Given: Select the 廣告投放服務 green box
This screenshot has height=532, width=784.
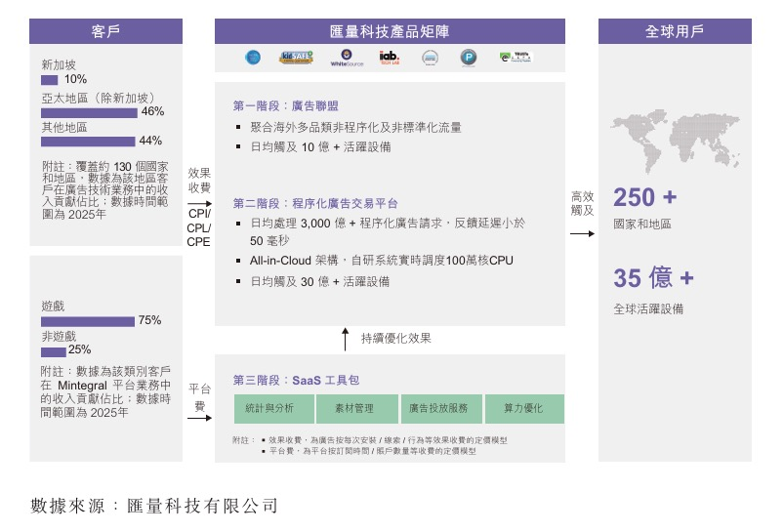Looking at the screenshot, I should [441, 408].
